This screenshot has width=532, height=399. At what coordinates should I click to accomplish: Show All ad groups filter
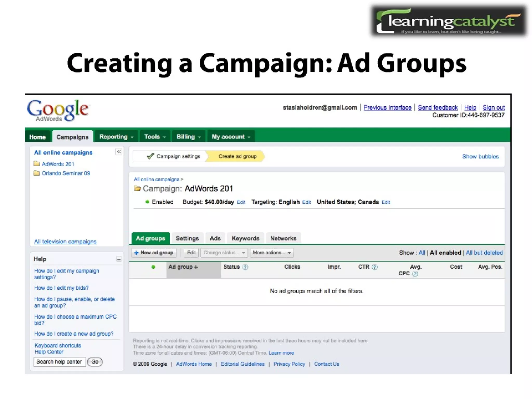click(x=422, y=253)
